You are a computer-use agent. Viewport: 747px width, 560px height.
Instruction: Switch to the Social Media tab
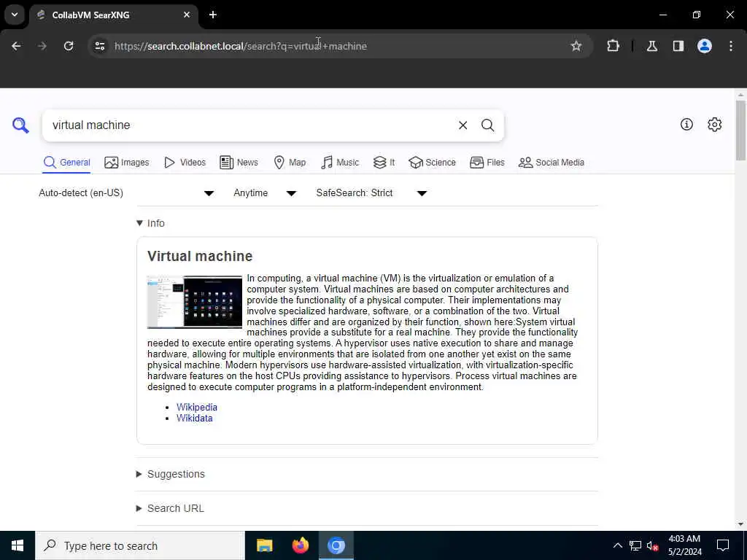point(551,163)
